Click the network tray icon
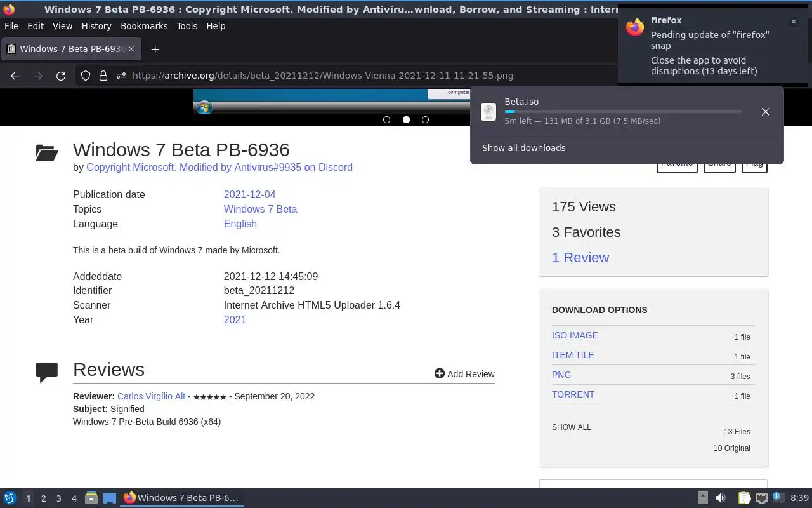Screen dimensions: 812x508 pos(762,498)
